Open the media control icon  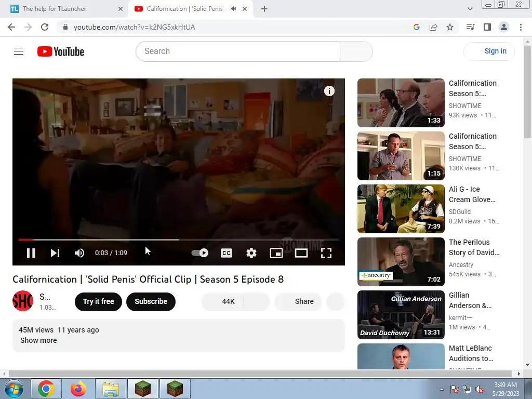[x=471, y=27]
